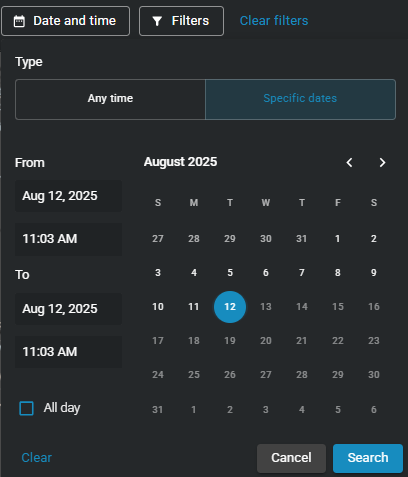Edit the From date field

point(68,196)
